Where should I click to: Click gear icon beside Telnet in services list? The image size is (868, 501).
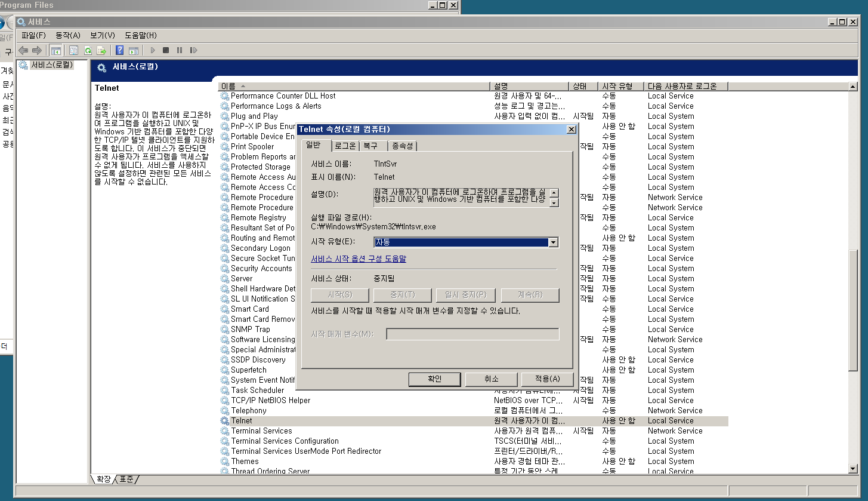[225, 420]
